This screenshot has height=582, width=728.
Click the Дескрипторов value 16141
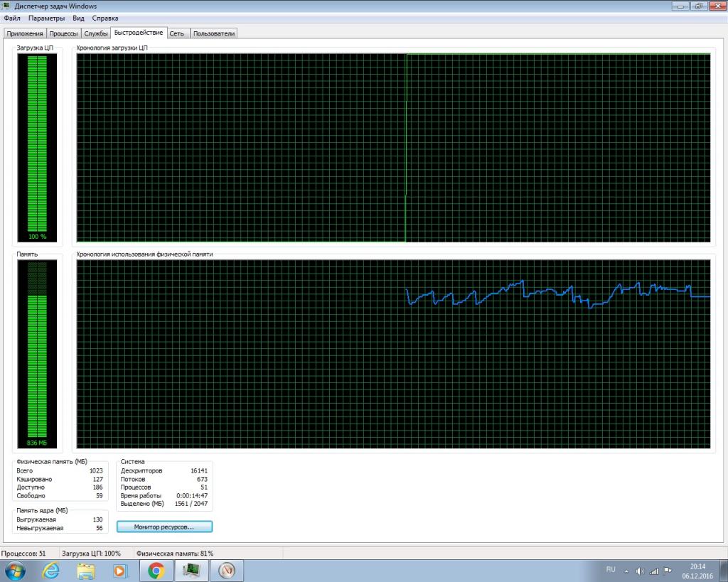pos(199,470)
